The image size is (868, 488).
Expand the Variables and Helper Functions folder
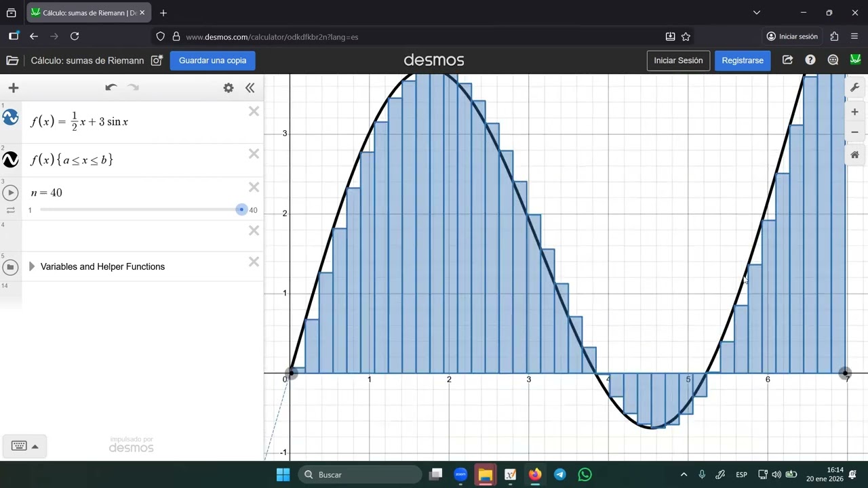[x=32, y=266]
